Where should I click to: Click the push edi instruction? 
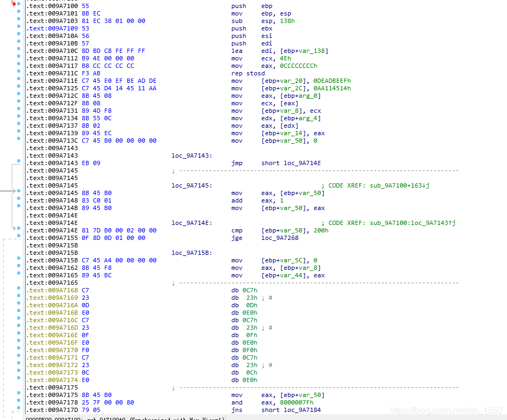(252, 44)
